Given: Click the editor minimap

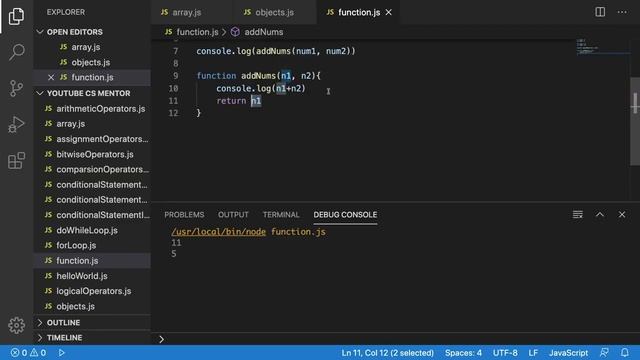Looking at the screenshot, I should click(x=602, y=47).
